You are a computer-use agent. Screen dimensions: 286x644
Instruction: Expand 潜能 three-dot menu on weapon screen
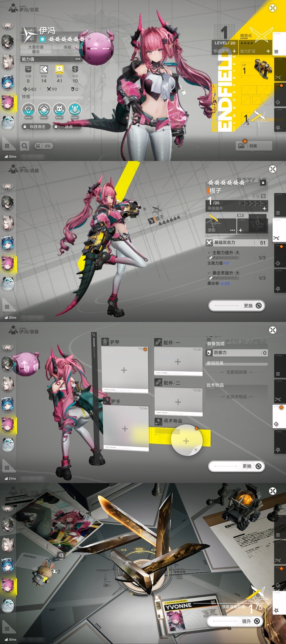click(232, 230)
